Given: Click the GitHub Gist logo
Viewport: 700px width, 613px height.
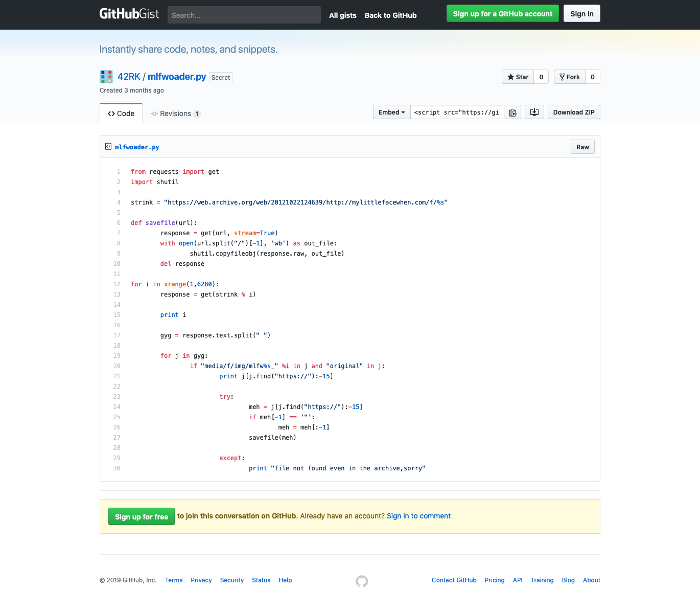Looking at the screenshot, I should [129, 14].
